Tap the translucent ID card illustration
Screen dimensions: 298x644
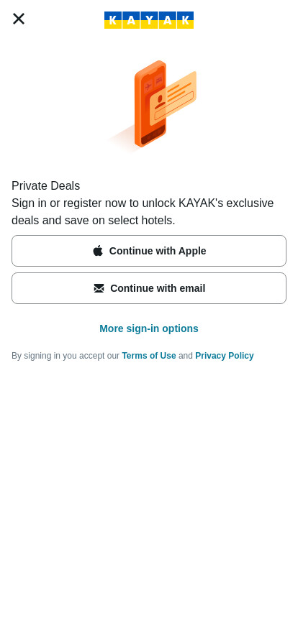pyautogui.click(x=173, y=98)
